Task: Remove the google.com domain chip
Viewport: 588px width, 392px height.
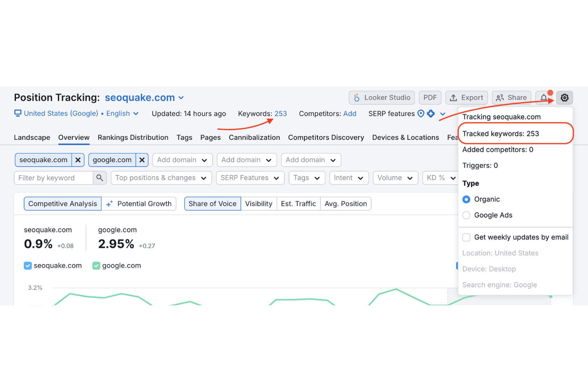Action: pos(142,160)
